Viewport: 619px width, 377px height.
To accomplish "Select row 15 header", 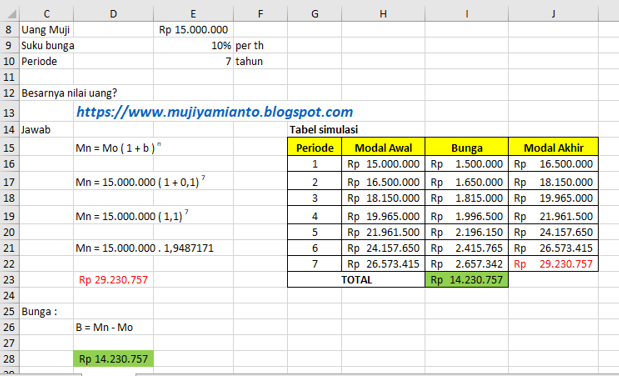I will [9, 148].
